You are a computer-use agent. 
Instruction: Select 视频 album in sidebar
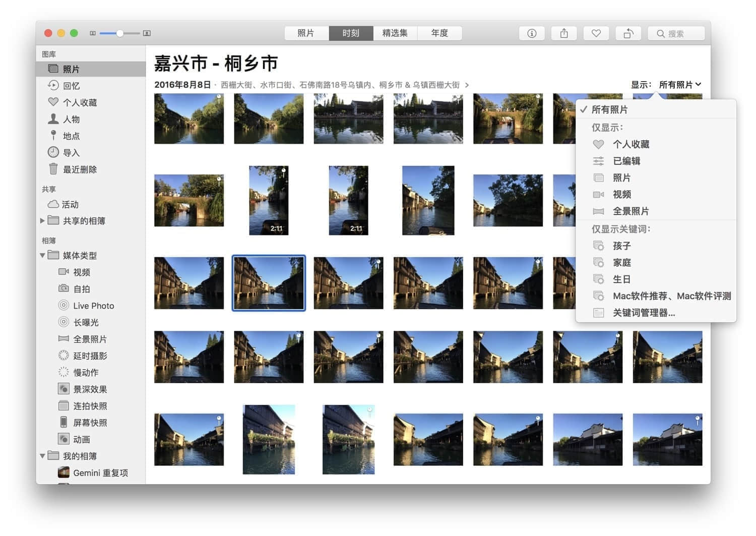click(91, 272)
